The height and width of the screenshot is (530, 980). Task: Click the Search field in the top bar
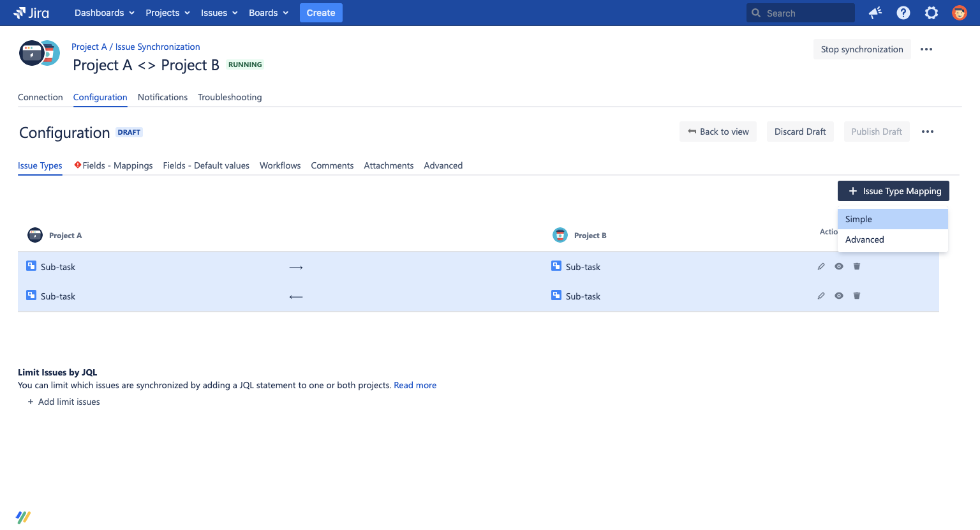pyautogui.click(x=800, y=13)
